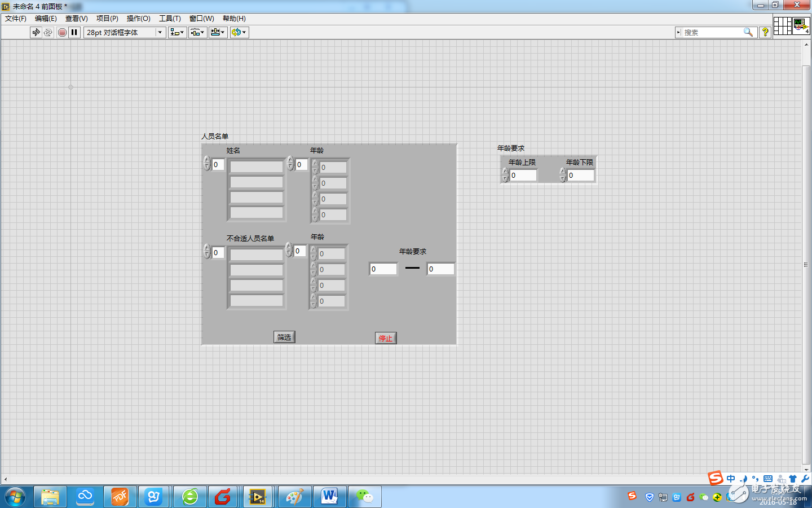This screenshot has width=812, height=508.
Task: Toggle the Sogou IME half-moon width mode
Action: coord(743,479)
